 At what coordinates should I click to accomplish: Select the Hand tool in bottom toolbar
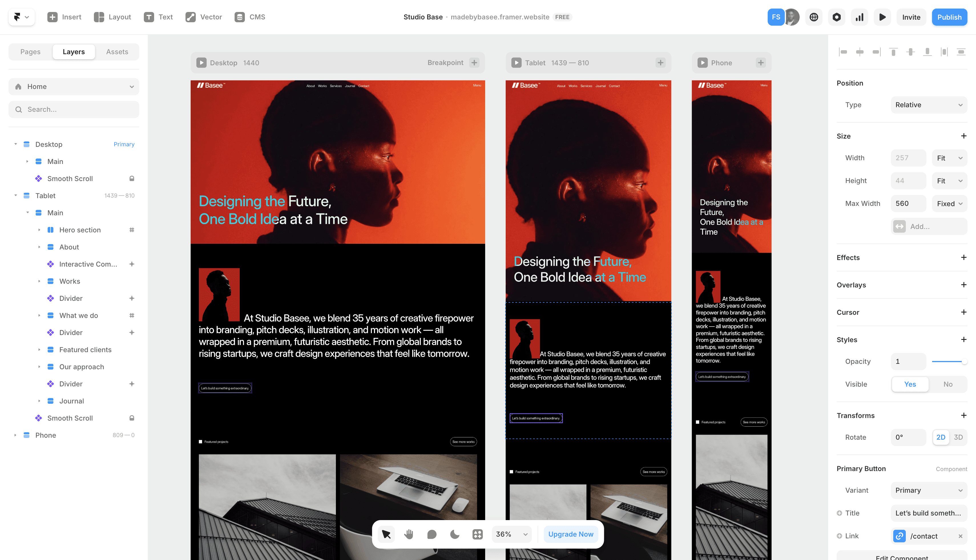(x=409, y=534)
